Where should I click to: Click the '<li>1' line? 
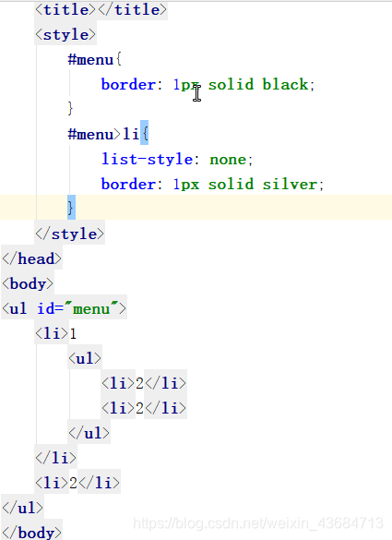click(55, 333)
